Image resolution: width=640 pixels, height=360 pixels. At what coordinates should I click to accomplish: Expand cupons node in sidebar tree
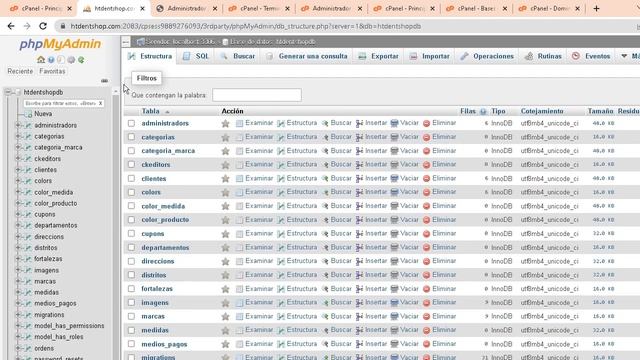[x=18, y=214]
